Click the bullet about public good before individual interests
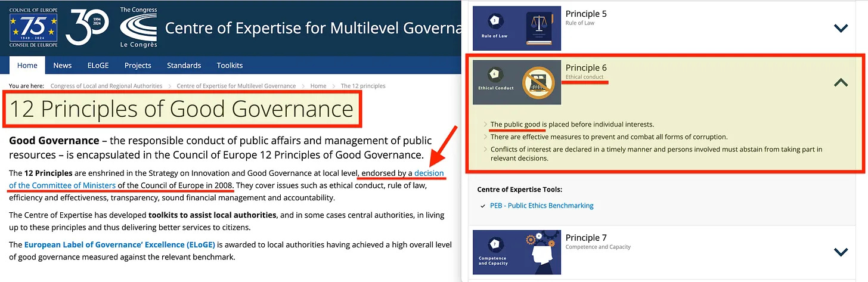 [572, 125]
